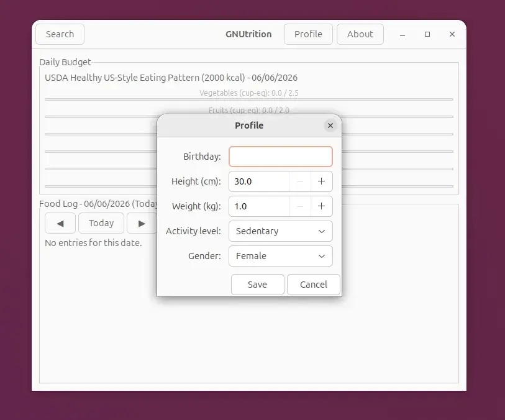Click into the Weight value field

(x=259, y=206)
